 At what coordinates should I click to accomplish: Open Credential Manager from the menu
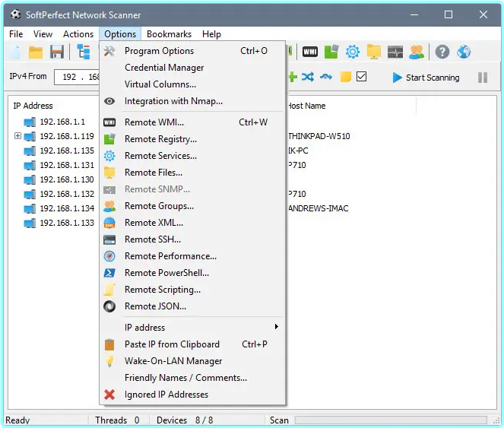pos(192,68)
